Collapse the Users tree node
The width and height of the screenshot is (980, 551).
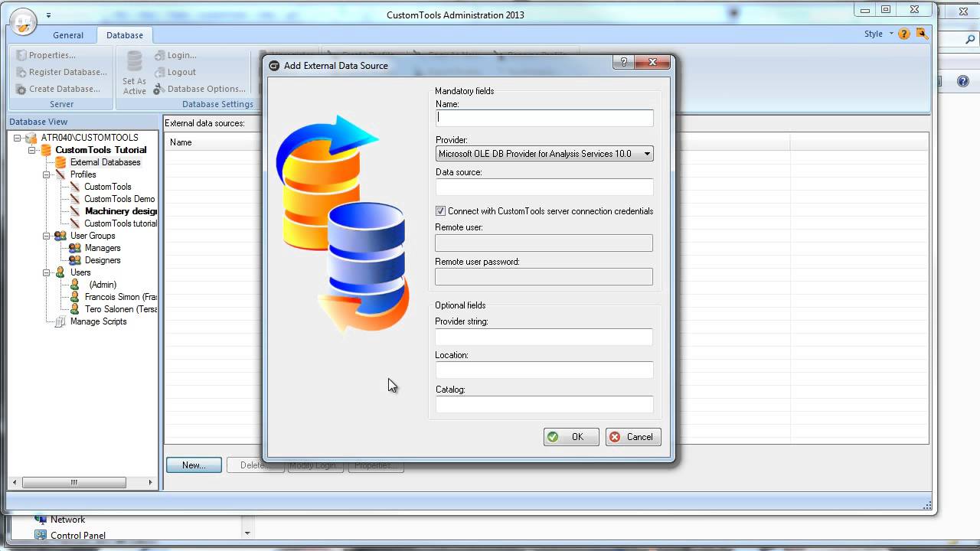pos(47,272)
